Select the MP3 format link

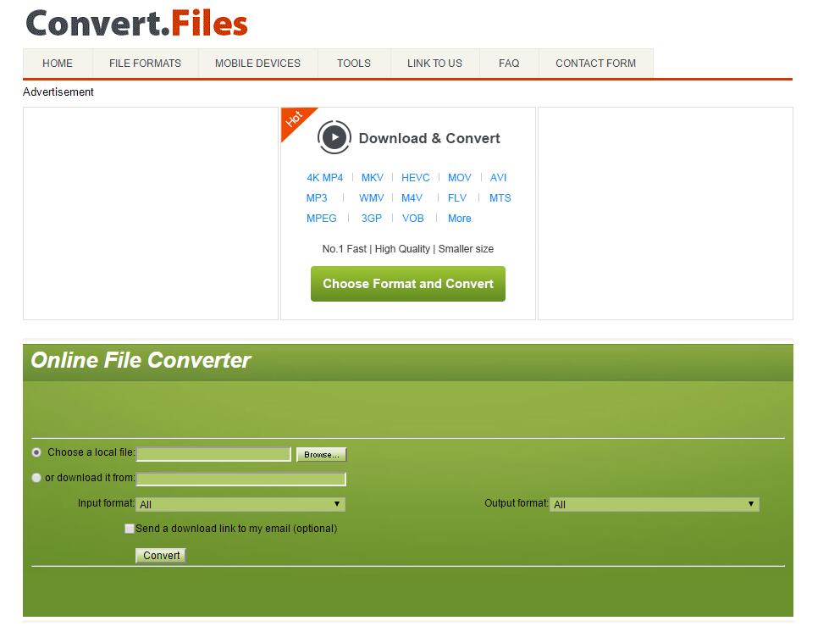click(317, 197)
